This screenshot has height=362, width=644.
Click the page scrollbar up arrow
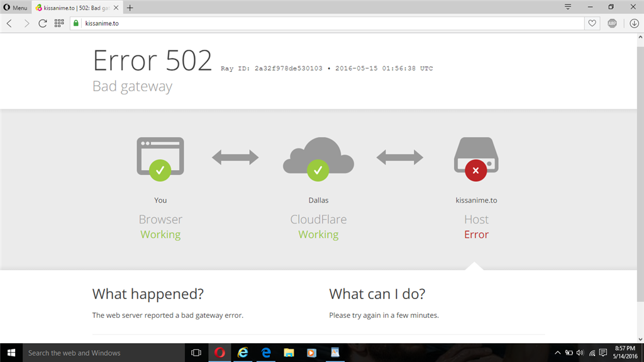click(x=640, y=37)
